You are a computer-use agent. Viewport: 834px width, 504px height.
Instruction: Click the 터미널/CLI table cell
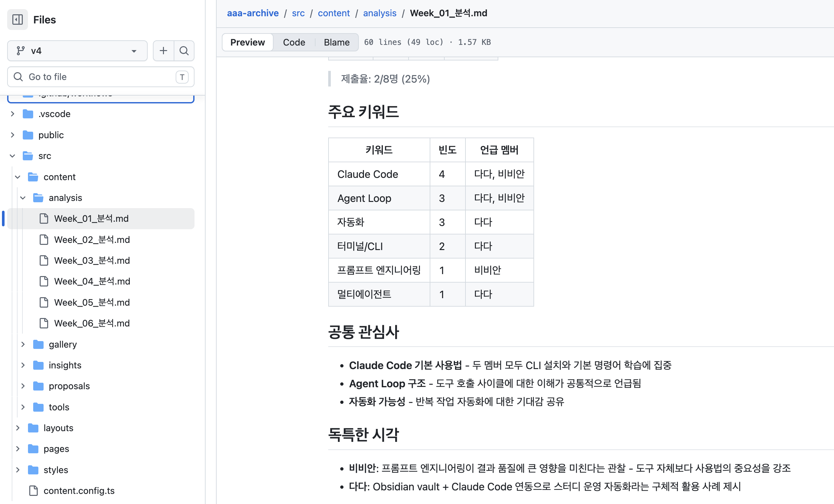click(x=379, y=246)
